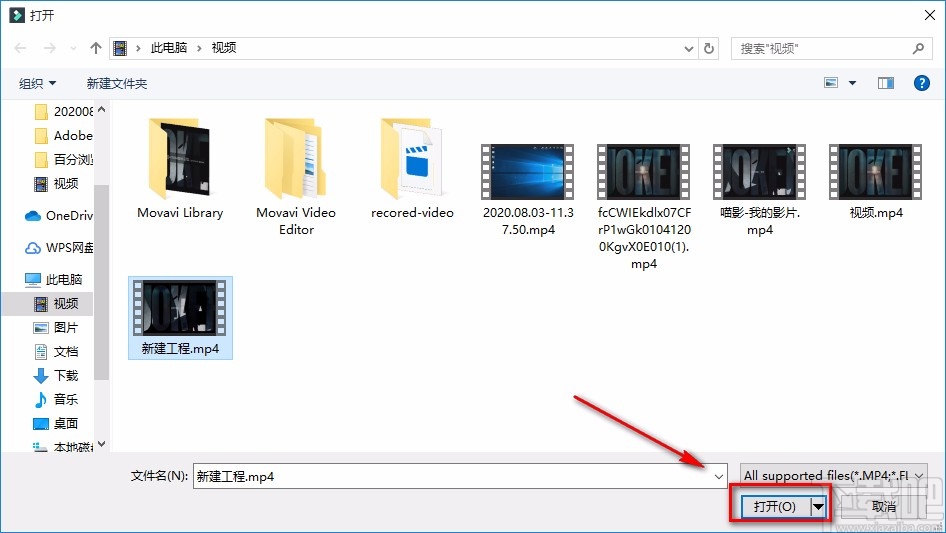The image size is (946, 533).
Task: Open more view options dropdown arrow
Action: click(852, 83)
